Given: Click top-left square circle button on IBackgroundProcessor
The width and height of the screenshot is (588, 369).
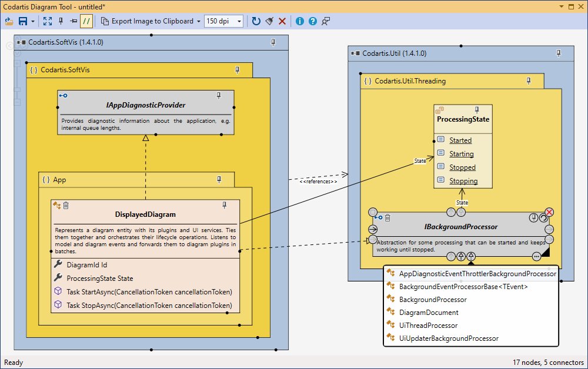Looking at the screenshot, I should tap(372, 212).
